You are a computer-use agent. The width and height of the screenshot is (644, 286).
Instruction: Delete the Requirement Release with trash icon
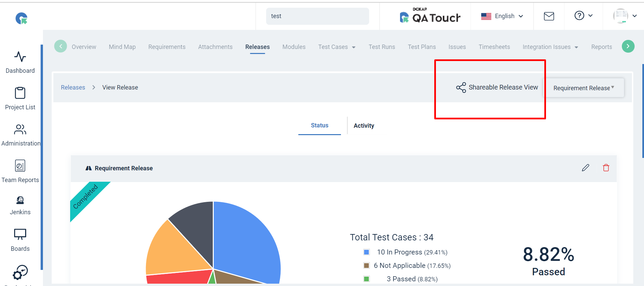coord(606,168)
